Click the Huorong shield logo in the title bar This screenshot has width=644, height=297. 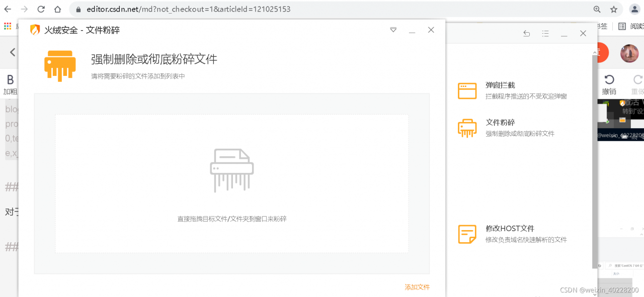point(34,30)
